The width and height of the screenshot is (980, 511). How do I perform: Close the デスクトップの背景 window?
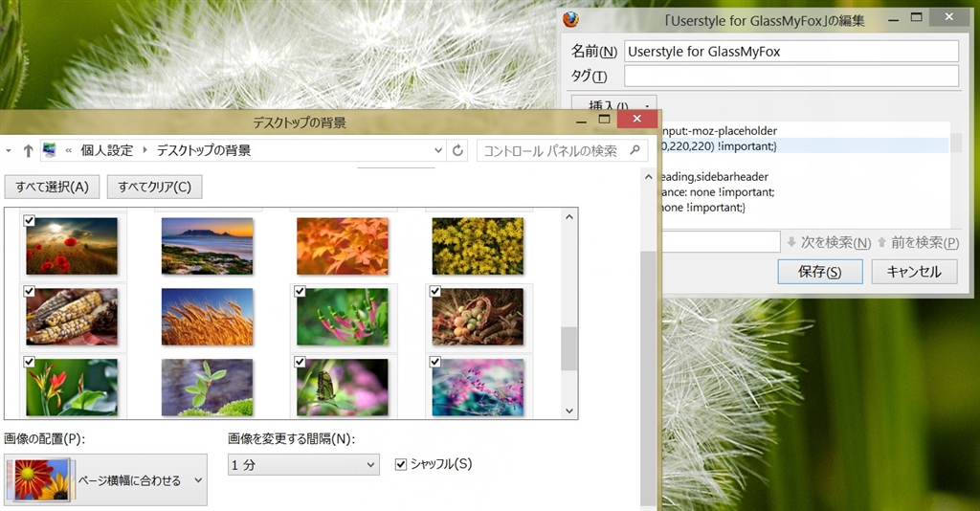636,119
